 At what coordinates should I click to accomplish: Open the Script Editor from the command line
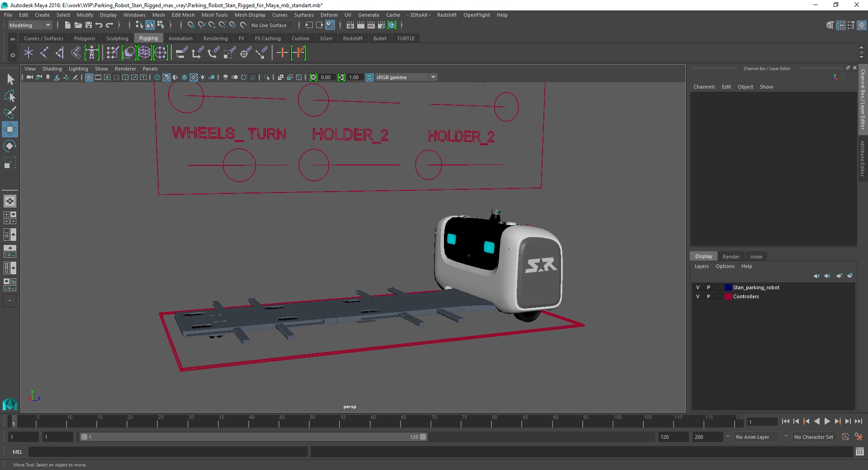point(859,451)
